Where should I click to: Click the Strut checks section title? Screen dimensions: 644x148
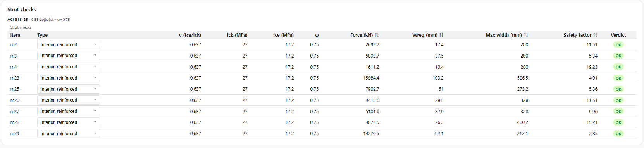[22, 9]
